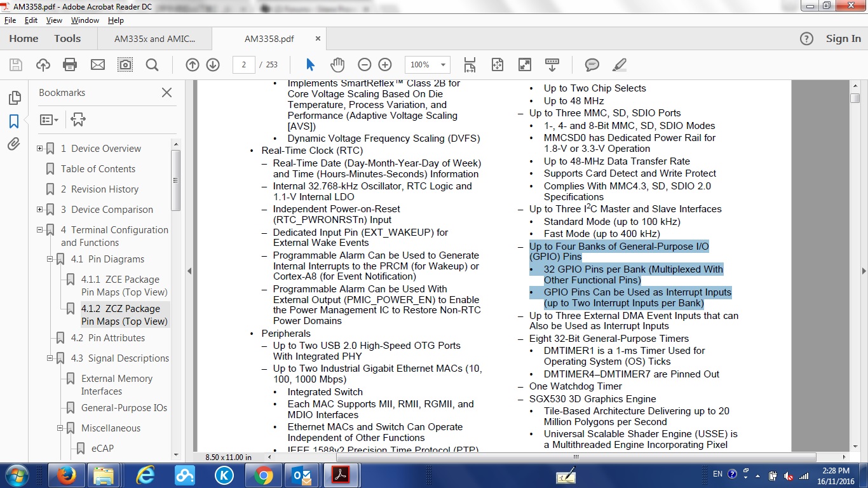Image resolution: width=868 pixels, height=488 pixels.
Task: Collapse left navigation pane arrow
Action: click(x=189, y=271)
